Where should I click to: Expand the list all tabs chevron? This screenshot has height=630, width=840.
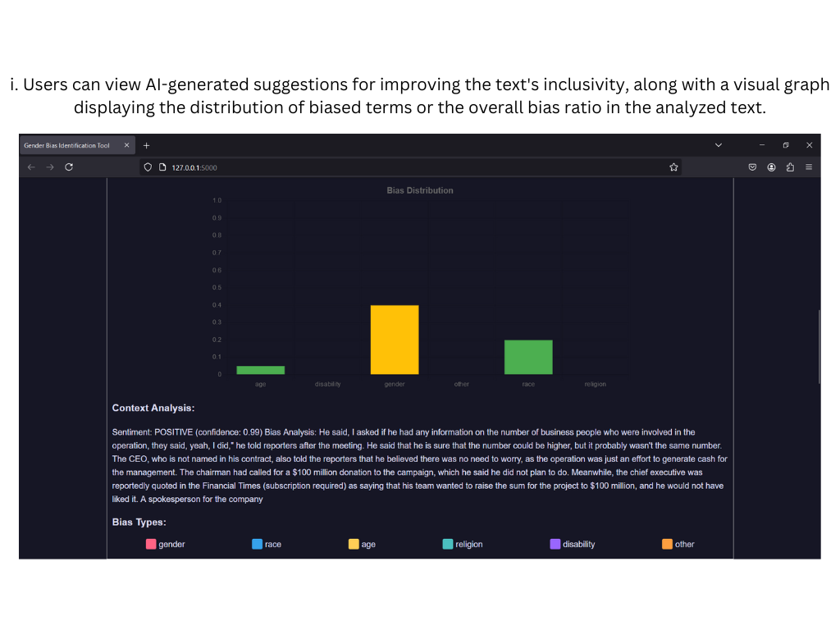pos(719,145)
